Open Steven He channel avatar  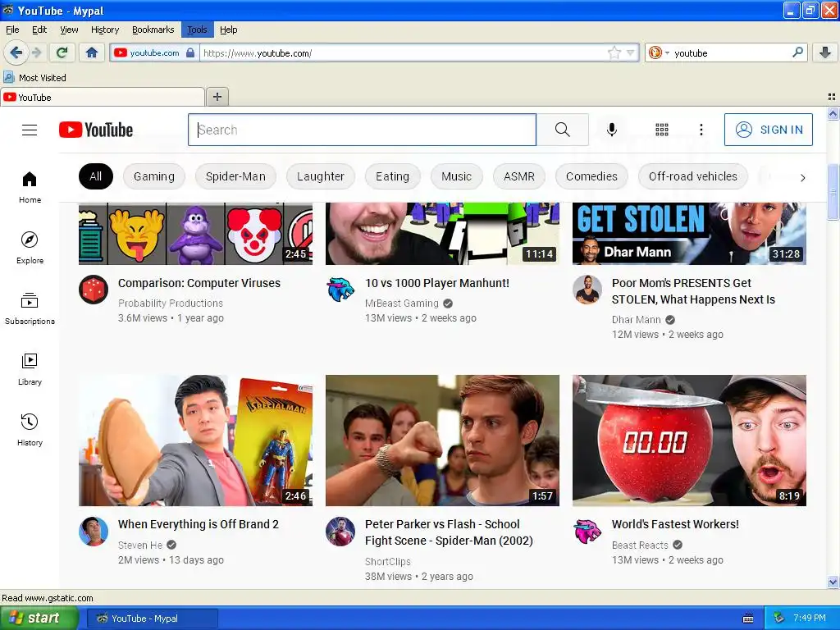(94, 532)
